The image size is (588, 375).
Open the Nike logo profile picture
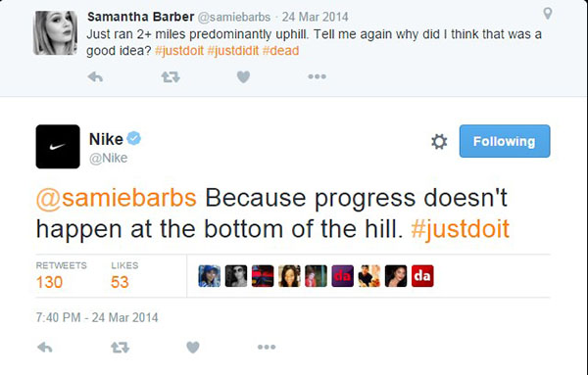pos(58,147)
